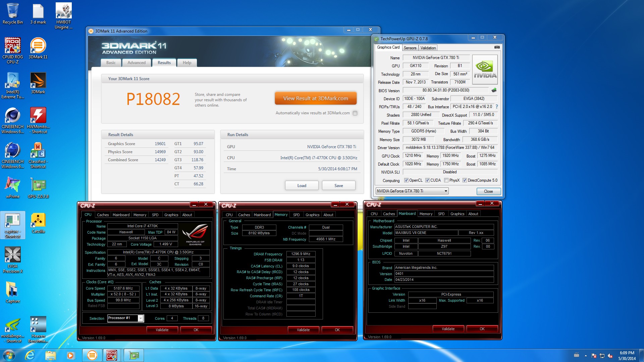Open Validation tab in GPU-Z
Image resolution: width=644 pixels, height=362 pixels.
pyautogui.click(x=428, y=48)
